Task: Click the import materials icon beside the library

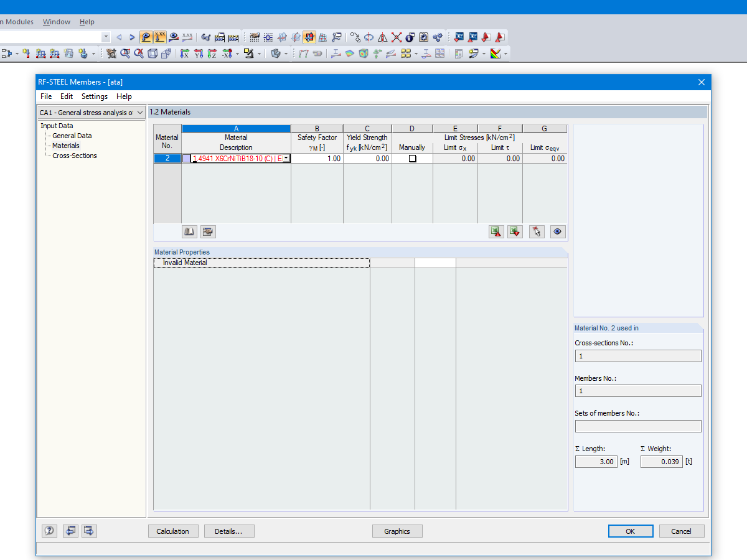Action: 208,232
